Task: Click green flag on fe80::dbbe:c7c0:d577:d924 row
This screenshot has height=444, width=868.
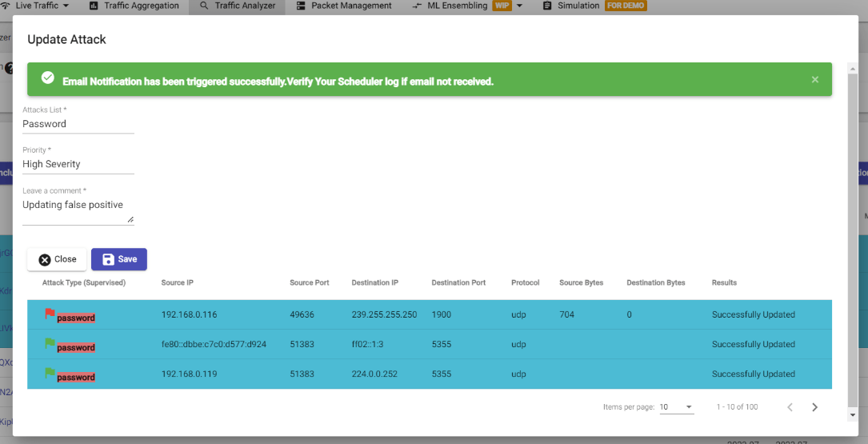Action: click(50, 343)
